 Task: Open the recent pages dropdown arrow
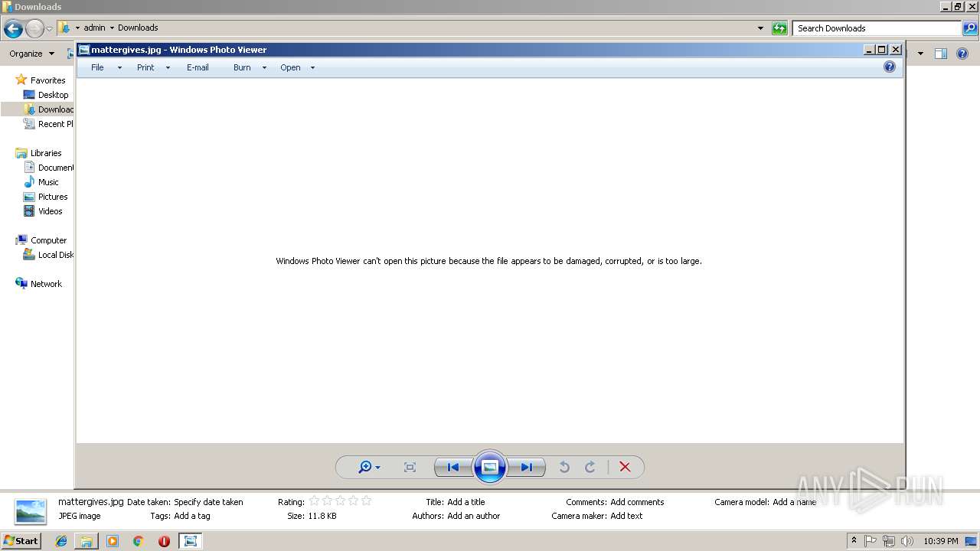point(50,29)
